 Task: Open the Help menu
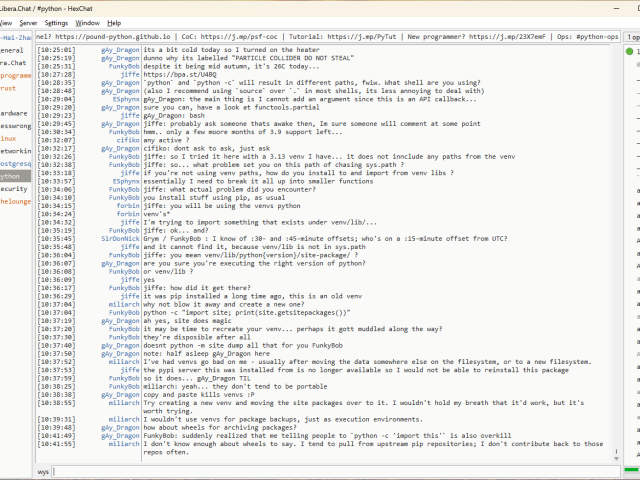click(114, 22)
